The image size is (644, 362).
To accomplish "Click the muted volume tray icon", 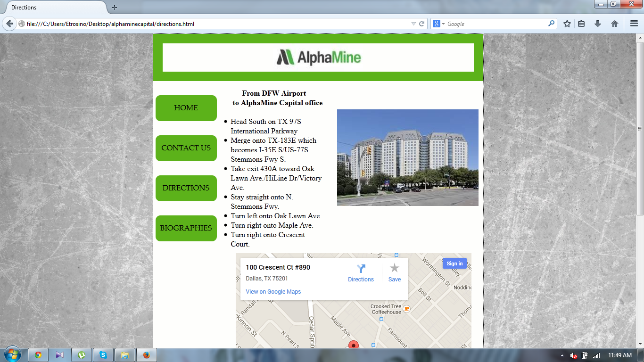I will 574,355.
